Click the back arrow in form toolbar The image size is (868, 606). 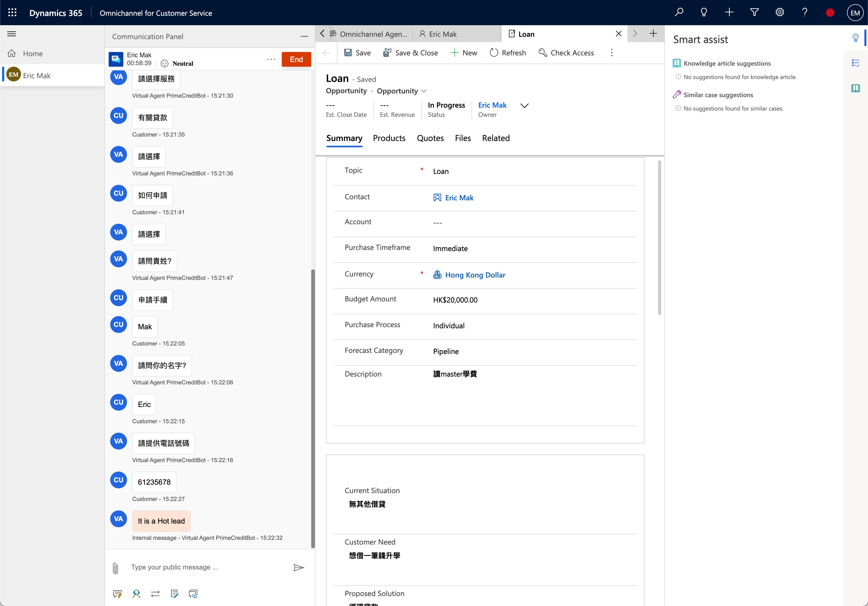click(326, 53)
